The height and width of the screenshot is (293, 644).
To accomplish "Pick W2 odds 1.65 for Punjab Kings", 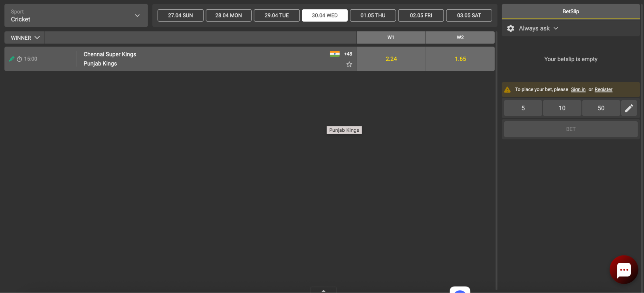I will tap(460, 59).
